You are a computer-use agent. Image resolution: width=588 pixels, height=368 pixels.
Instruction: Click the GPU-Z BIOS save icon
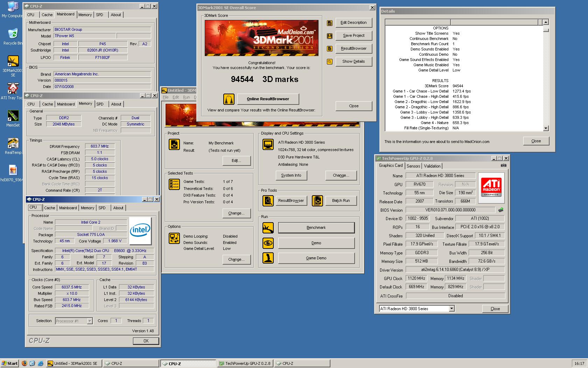501,210
